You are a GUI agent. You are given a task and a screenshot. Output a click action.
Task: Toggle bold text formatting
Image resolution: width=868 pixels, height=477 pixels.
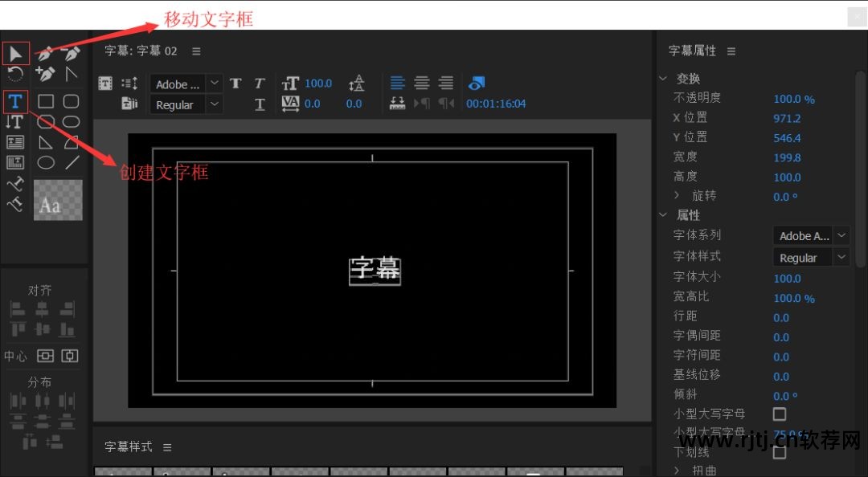pos(235,83)
